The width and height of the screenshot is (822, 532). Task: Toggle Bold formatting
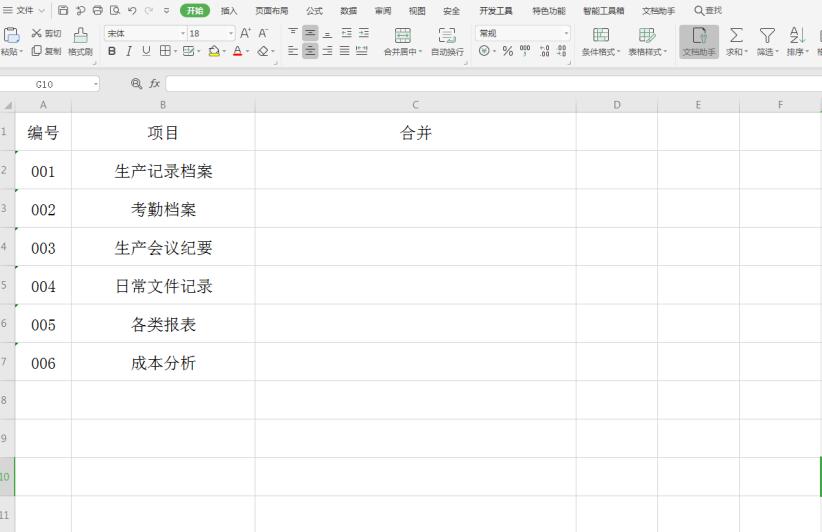[x=112, y=51]
